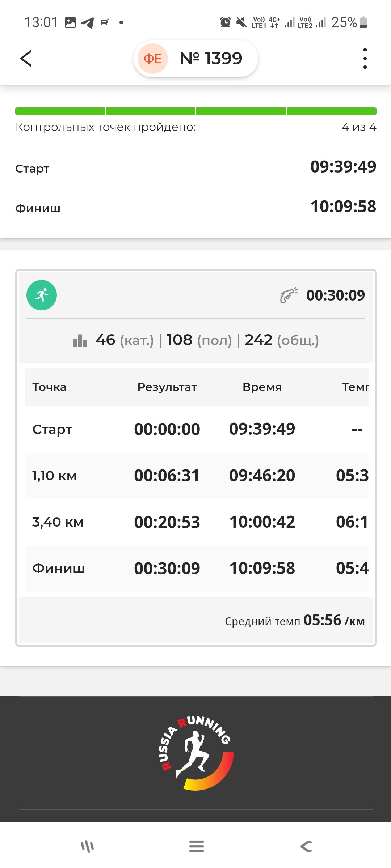The width and height of the screenshot is (391, 868).
Task: Tap the back arrow in header
Action: pos(26,58)
